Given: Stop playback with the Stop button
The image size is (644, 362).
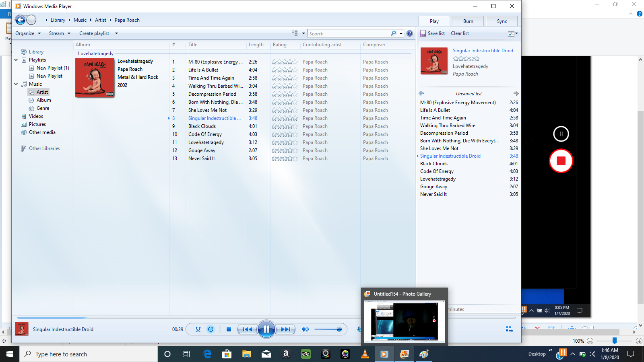Looking at the screenshot, I should 229,329.
